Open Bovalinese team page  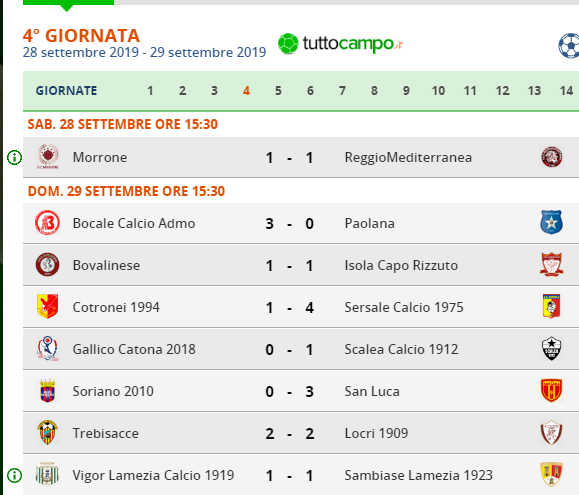(106, 265)
